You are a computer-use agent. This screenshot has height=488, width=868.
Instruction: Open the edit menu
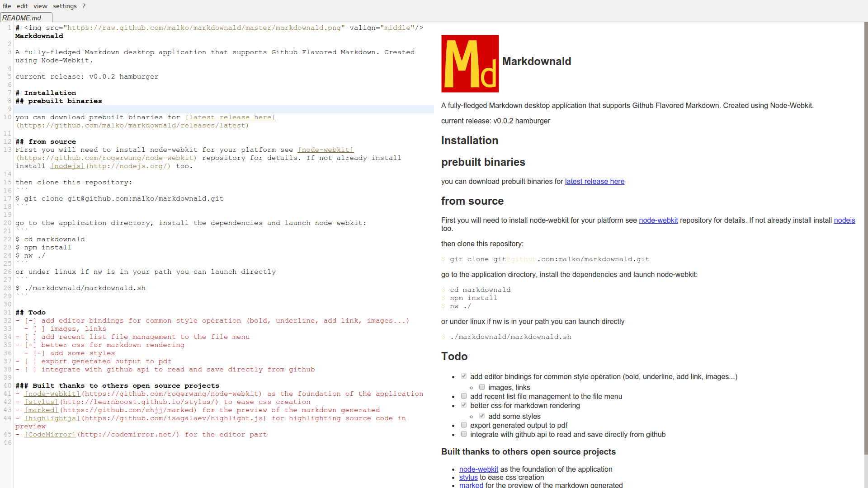[22, 6]
